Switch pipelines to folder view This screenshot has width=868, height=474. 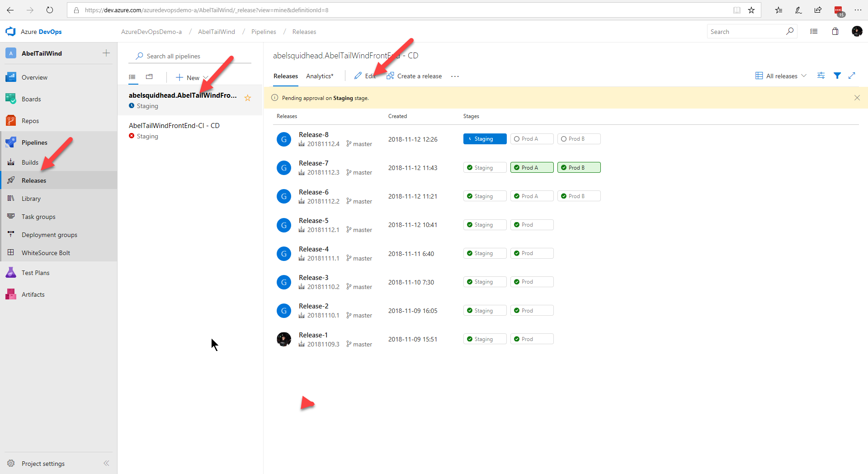(x=149, y=77)
